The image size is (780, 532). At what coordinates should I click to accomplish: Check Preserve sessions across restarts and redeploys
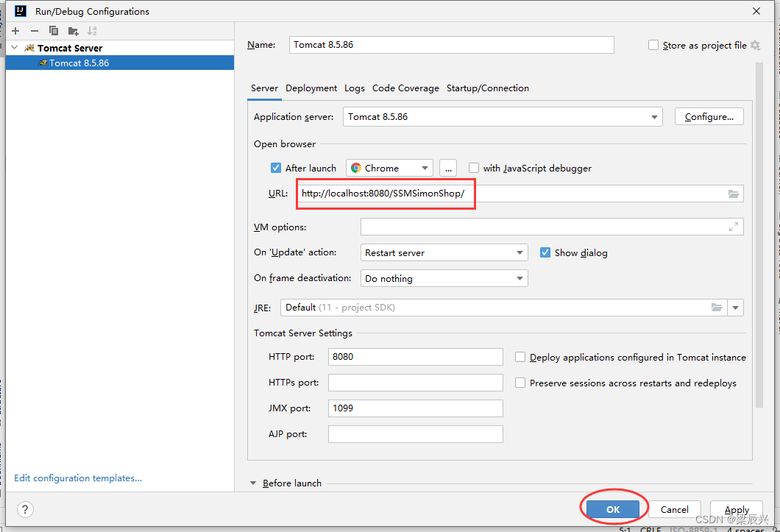tap(520, 383)
